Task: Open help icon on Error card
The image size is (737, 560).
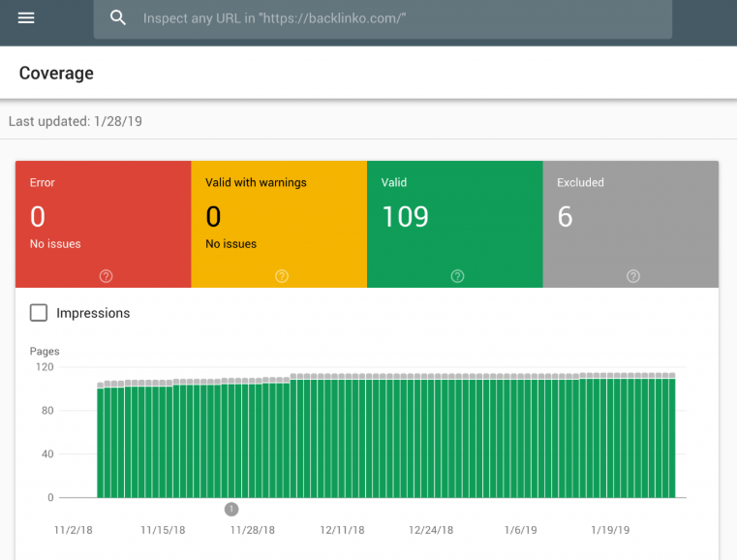Action: coord(106,276)
